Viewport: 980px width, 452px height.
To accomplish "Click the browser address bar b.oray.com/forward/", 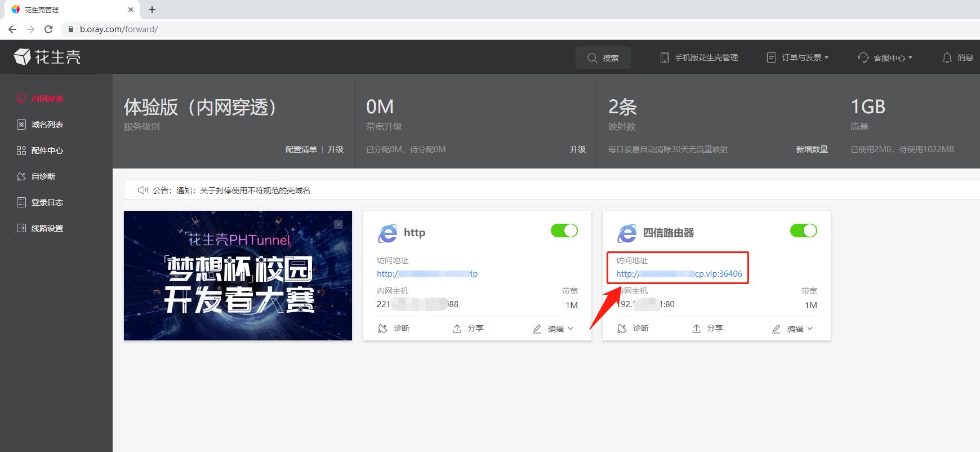I will (x=119, y=29).
